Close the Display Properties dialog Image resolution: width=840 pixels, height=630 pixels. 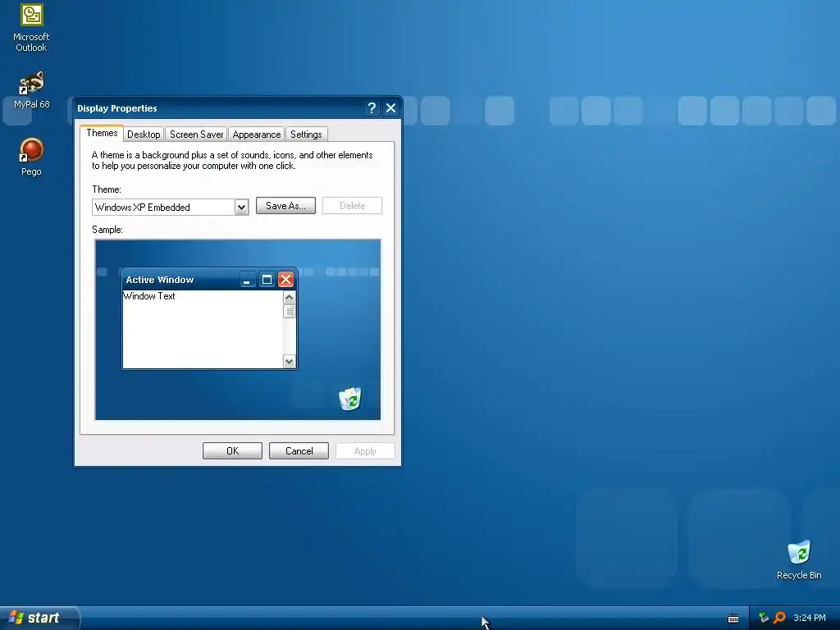click(391, 108)
